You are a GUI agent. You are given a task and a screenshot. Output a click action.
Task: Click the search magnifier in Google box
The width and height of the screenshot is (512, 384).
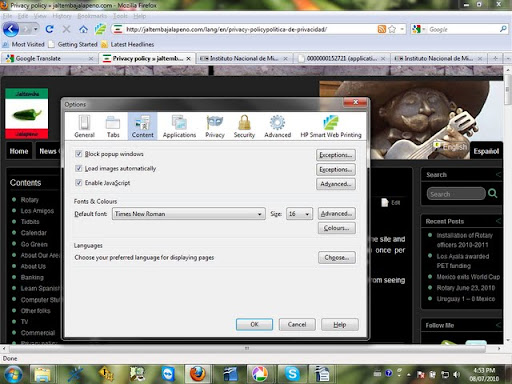[503, 29]
